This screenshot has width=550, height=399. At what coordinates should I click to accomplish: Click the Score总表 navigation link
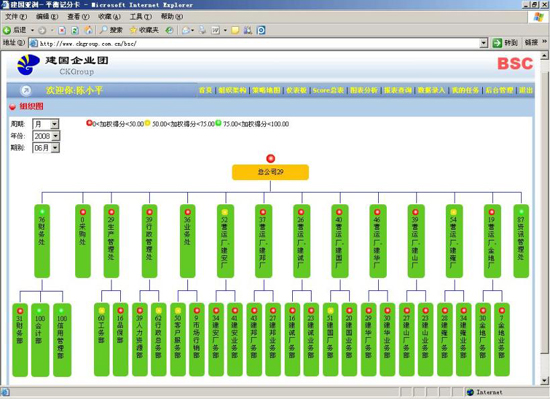pyautogui.click(x=328, y=90)
